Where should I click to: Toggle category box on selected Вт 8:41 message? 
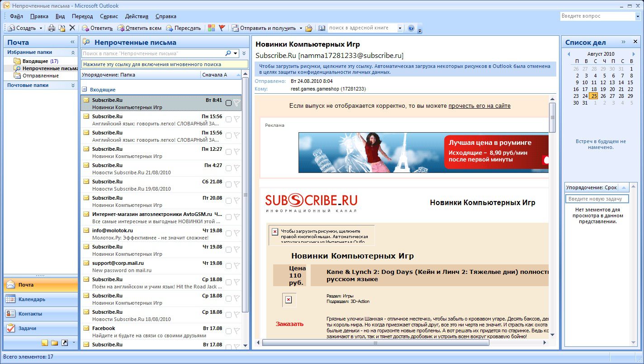(228, 103)
